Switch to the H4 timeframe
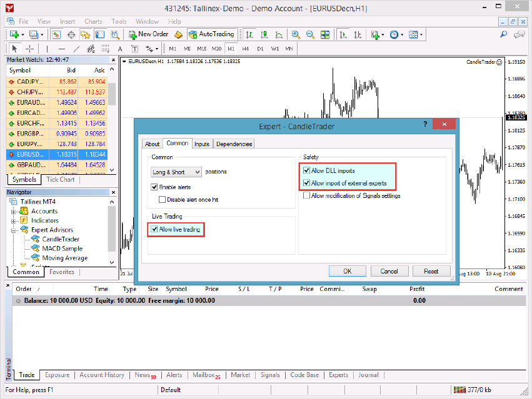This screenshot has width=532, height=399. coord(245,49)
